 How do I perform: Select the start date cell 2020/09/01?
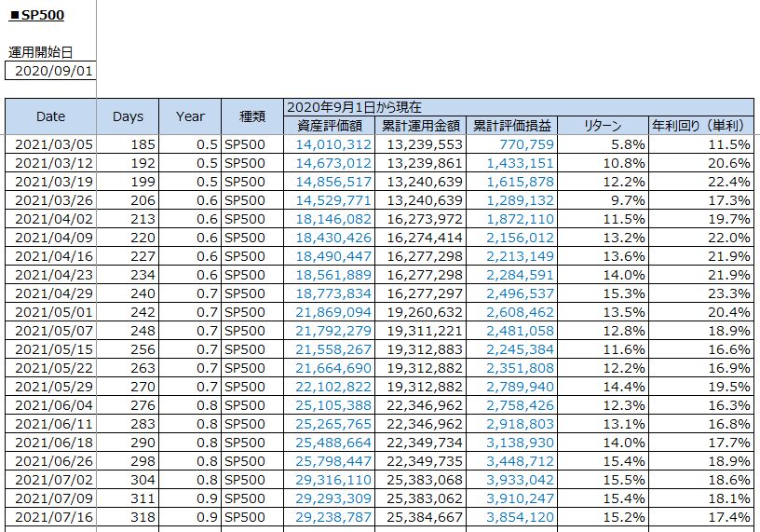point(54,71)
